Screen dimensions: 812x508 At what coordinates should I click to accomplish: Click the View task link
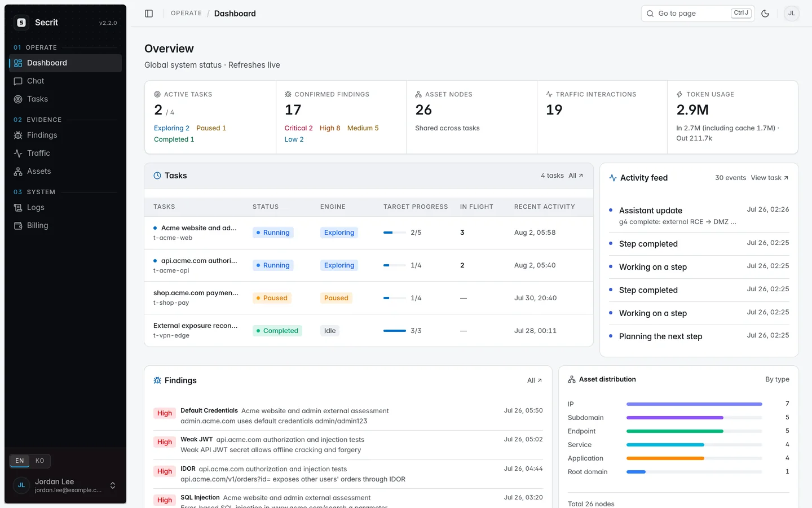[770, 178]
